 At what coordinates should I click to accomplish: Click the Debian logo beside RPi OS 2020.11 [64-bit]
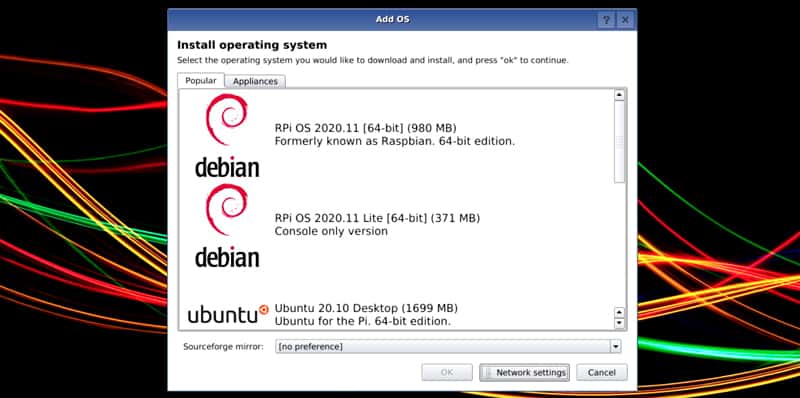(227, 135)
